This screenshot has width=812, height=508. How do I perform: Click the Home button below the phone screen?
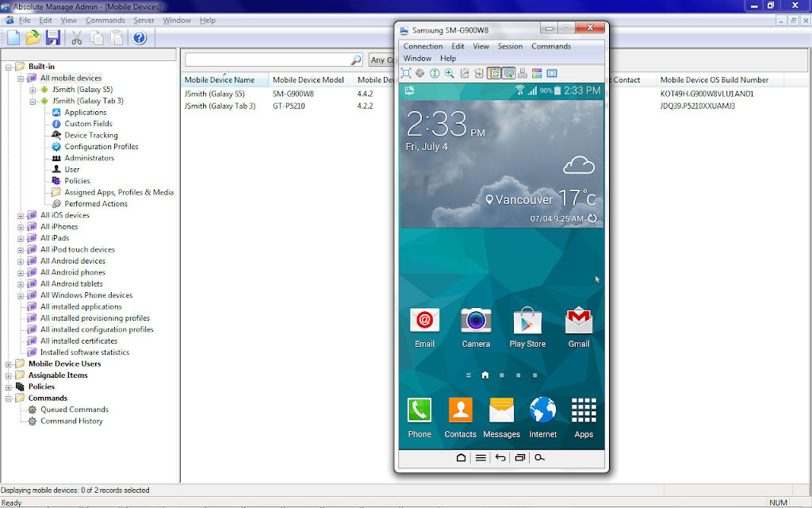pos(461,457)
